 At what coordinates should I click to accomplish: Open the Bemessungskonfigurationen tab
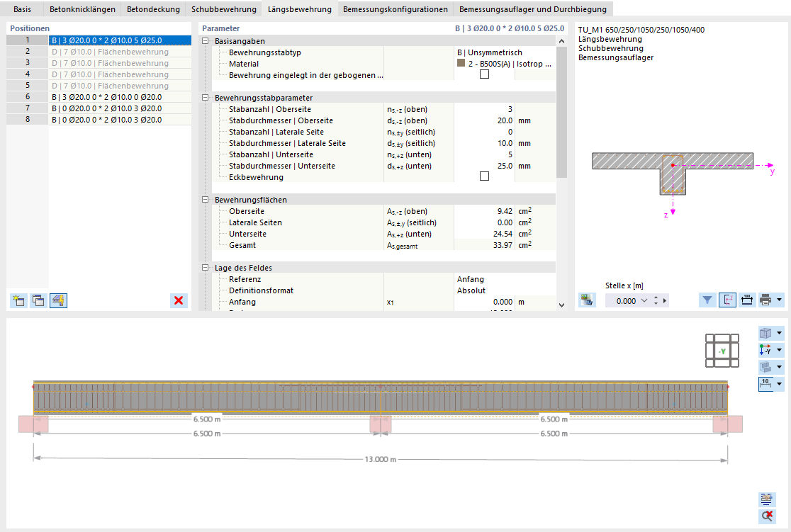click(x=395, y=9)
